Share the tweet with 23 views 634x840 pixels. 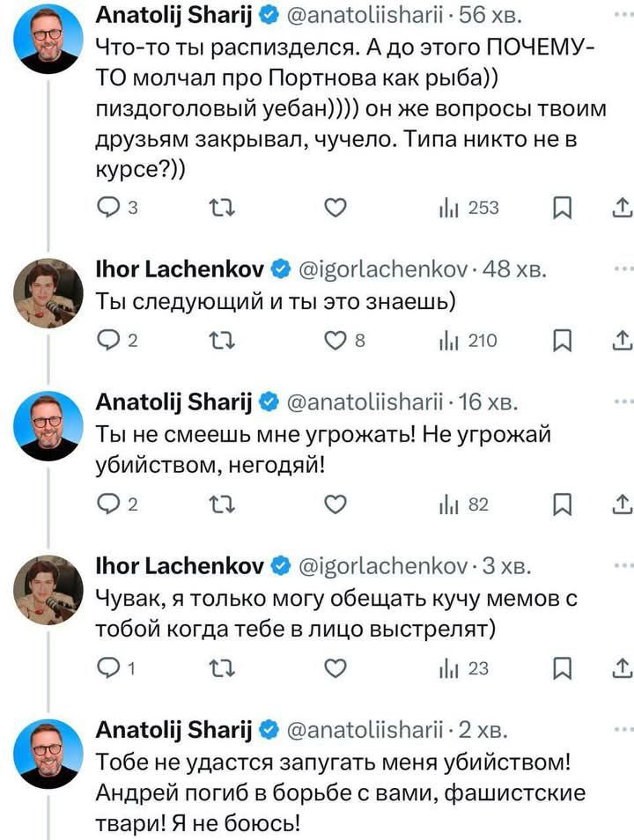pos(621,667)
